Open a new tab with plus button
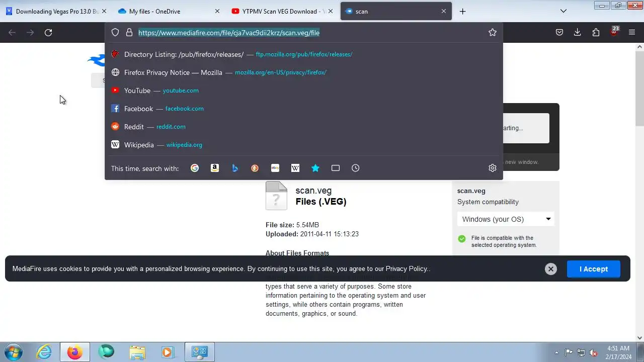This screenshot has height=362, width=644. [462, 11]
